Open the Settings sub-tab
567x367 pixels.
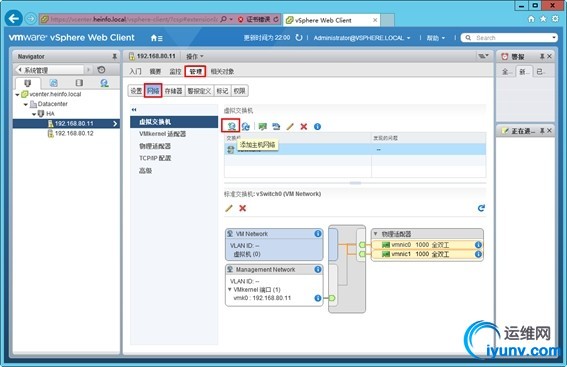tap(136, 91)
